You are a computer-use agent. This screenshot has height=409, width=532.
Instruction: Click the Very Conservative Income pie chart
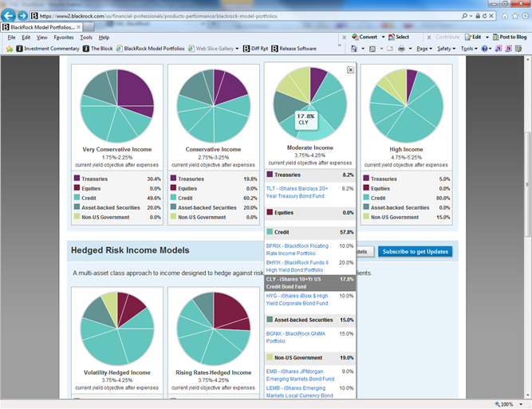click(x=117, y=106)
